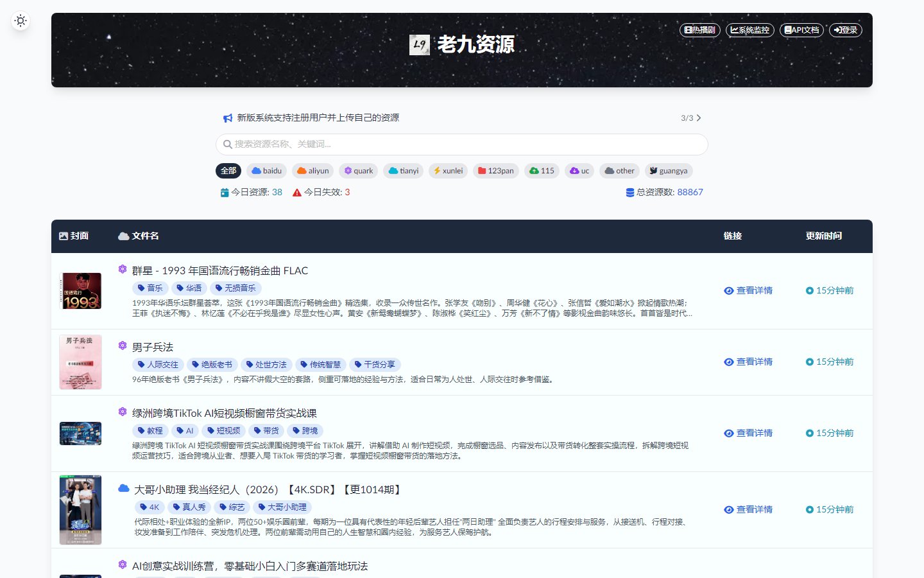
Task: Filter resources by quark
Action: 359,171
